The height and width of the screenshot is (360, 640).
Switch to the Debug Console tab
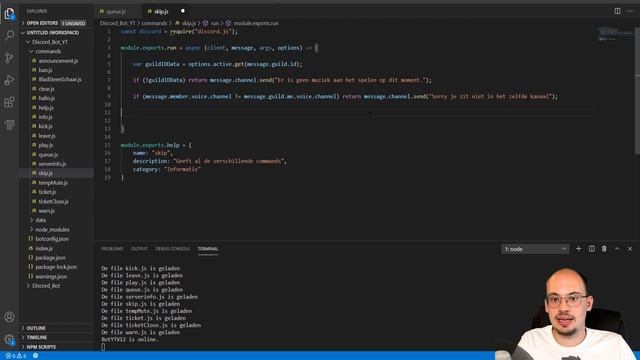tap(172, 249)
